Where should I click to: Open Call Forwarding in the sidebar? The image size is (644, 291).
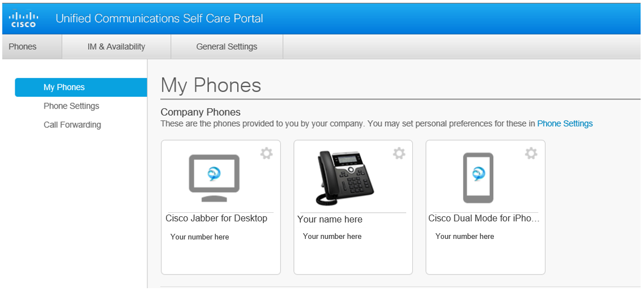[72, 125]
